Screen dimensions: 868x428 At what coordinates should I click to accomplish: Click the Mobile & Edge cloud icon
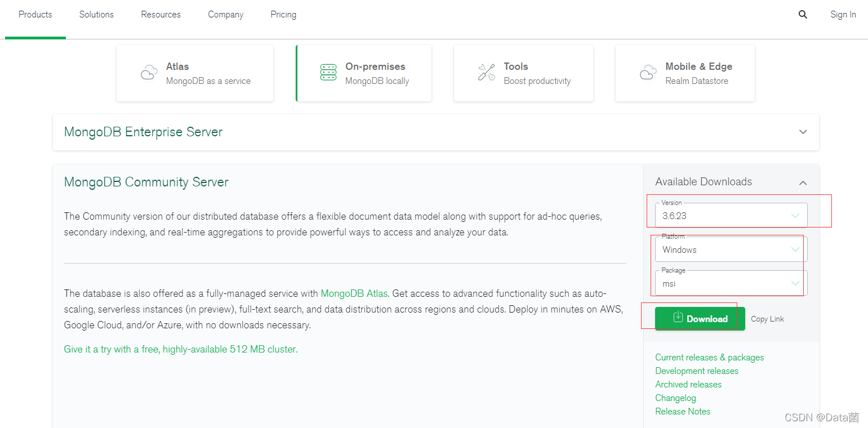coord(648,73)
